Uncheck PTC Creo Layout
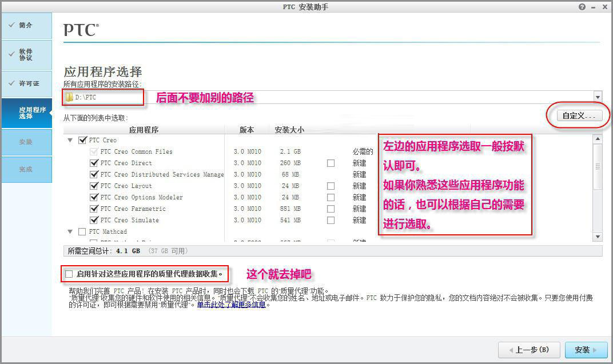Viewport: 613px width, 364px height. [x=94, y=186]
